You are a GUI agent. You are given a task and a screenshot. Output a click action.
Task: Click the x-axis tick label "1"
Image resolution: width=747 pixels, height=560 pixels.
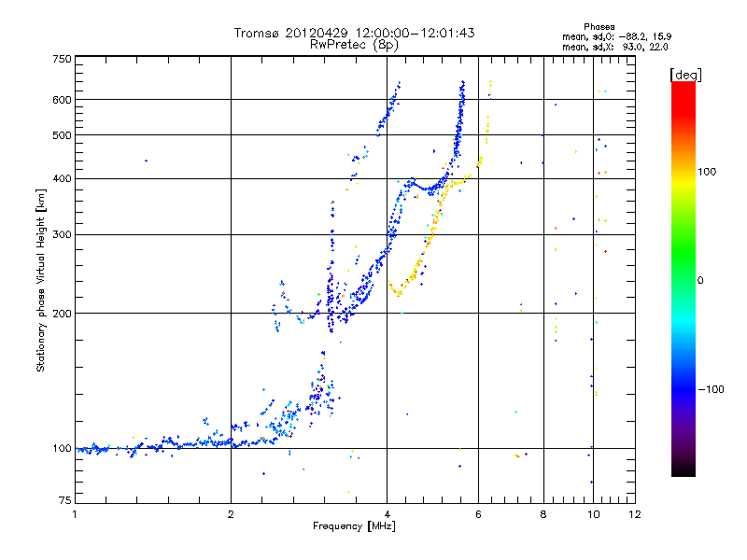[75, 514]
